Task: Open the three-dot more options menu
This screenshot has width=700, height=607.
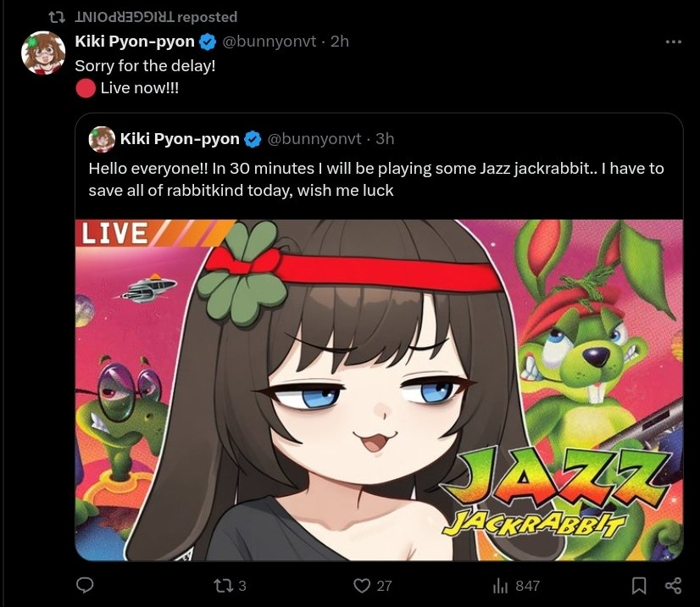Action: coord(674,42)
